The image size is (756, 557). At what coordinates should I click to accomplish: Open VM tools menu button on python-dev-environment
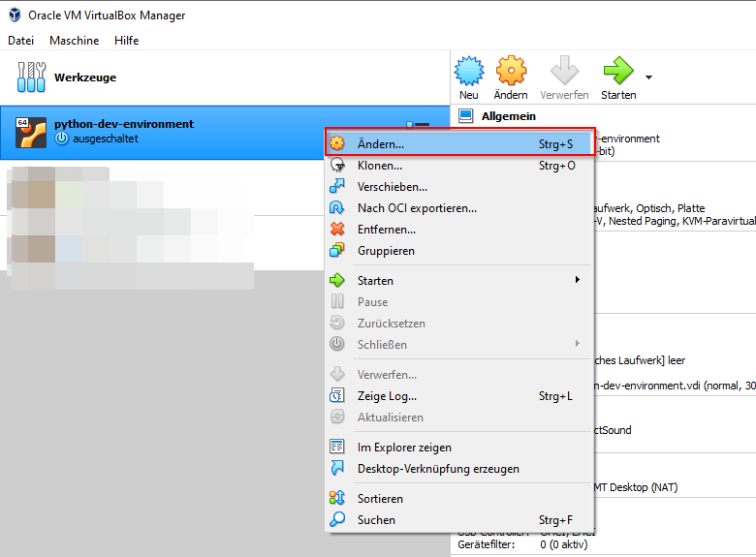pyautogui.click(x=418, y=124)
